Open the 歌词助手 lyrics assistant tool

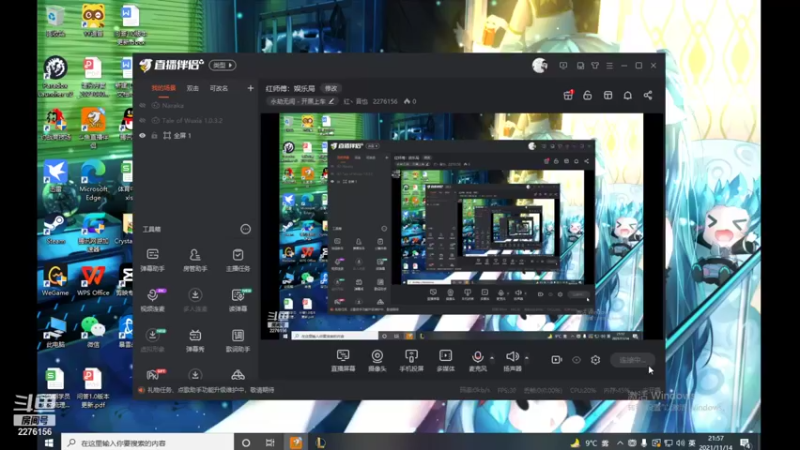click(x=238, y=340)
